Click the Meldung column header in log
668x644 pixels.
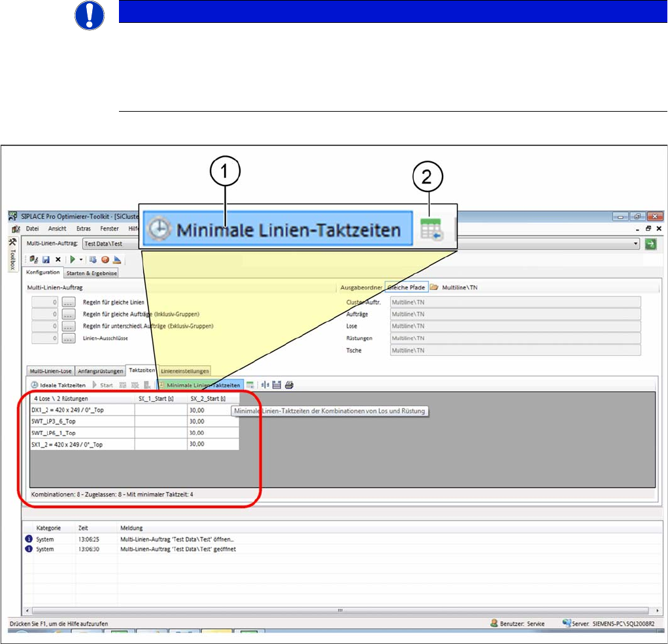(x=131, y=528)
